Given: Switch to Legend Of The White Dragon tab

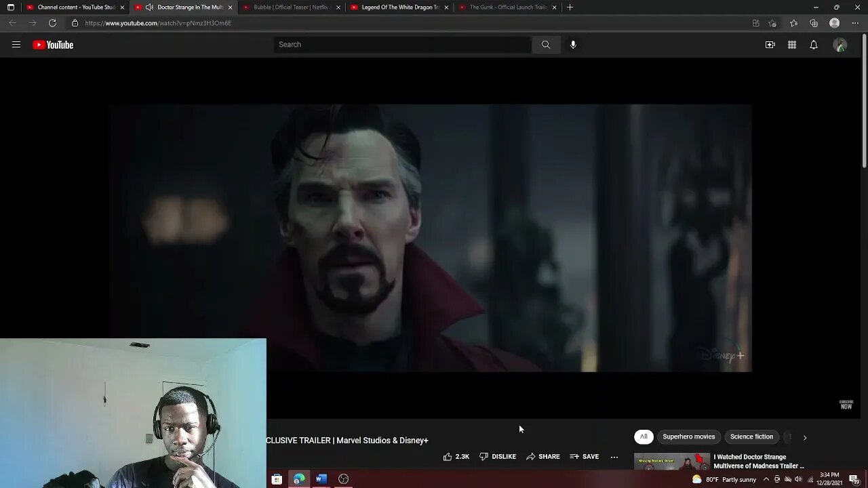Looking at the screenshot, I should click(400, 7).
